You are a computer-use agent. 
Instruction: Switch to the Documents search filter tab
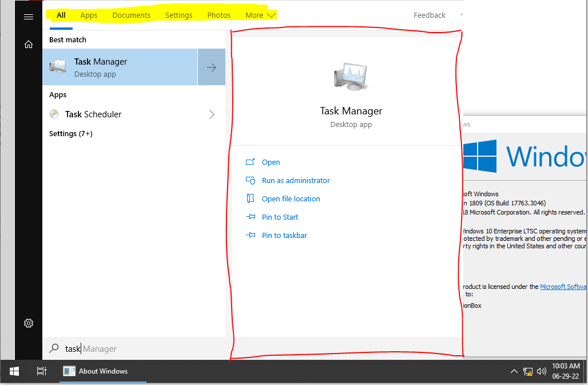(131, 15)
